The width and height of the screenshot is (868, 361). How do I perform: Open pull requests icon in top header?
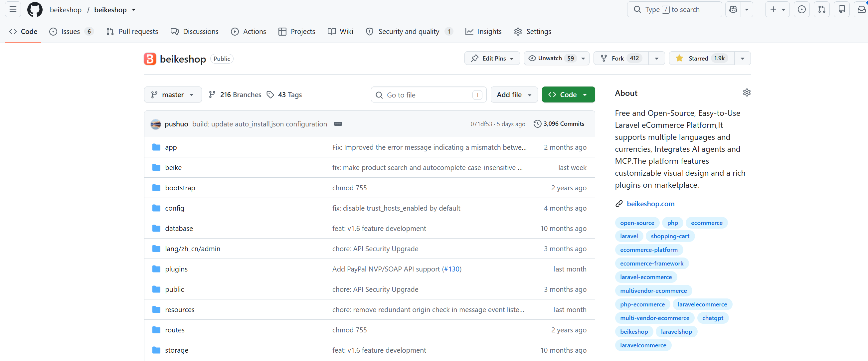tap(821, 9)
